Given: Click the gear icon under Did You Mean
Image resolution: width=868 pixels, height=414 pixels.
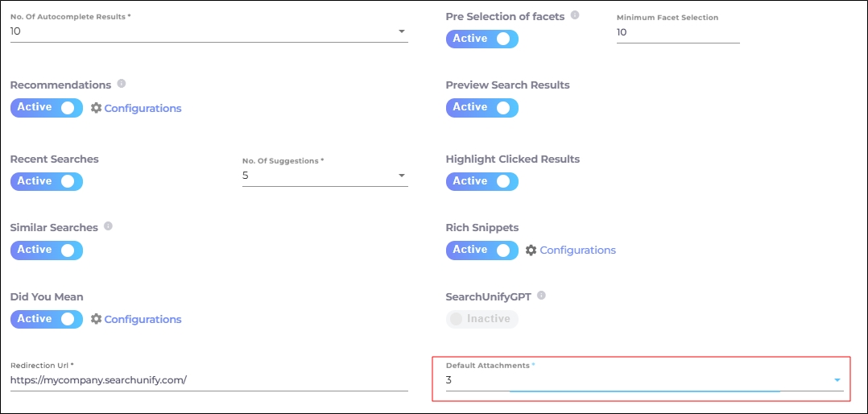Looking at the screenshot, I should [x=96, y=319].
